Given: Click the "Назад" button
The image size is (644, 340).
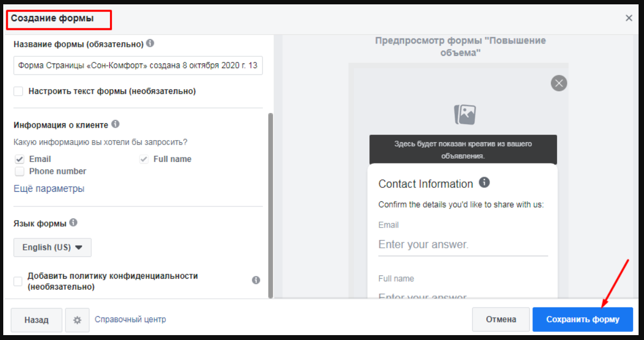Looking at the screenshot, I should (36, 320).
